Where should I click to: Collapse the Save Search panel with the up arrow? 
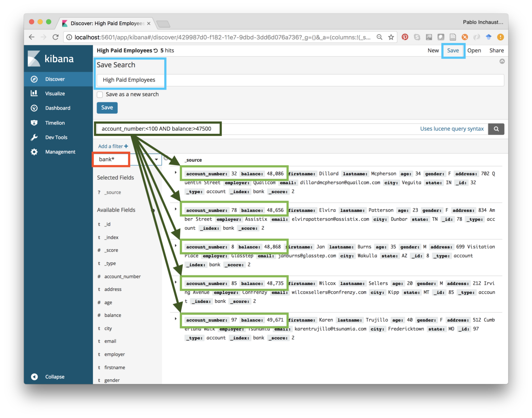[502, 61]
